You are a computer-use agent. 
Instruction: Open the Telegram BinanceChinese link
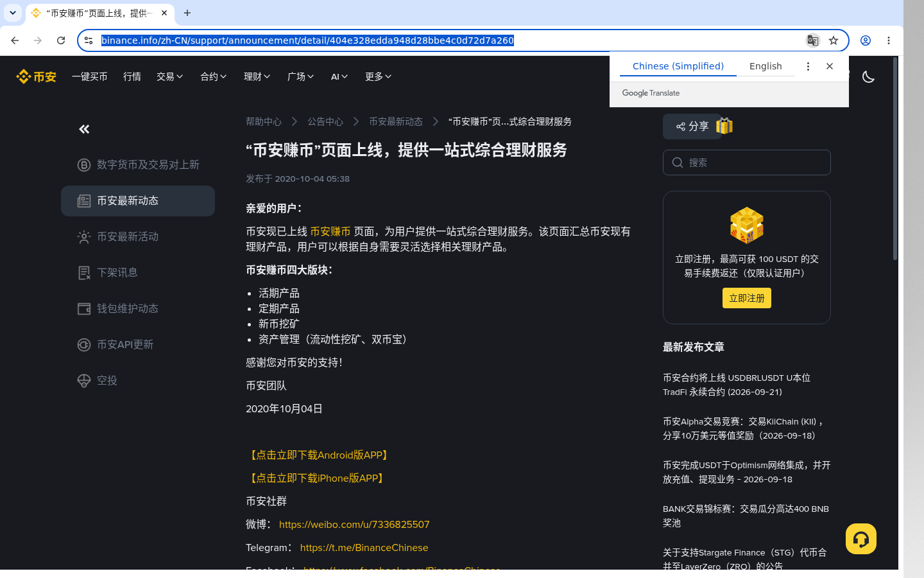364,547
